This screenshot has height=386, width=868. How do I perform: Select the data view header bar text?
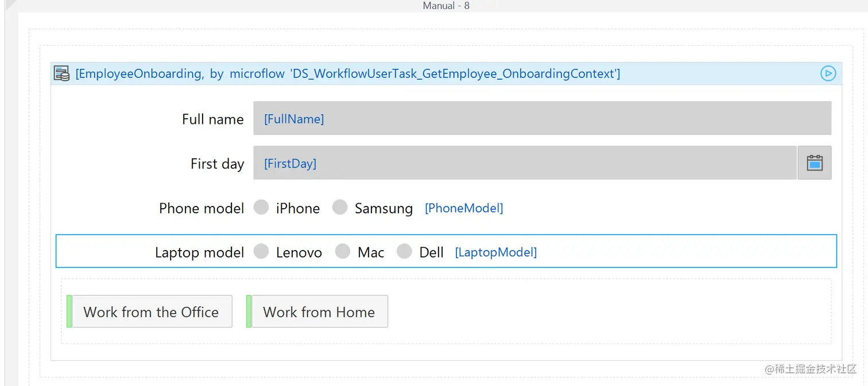(x=348, y=73)
